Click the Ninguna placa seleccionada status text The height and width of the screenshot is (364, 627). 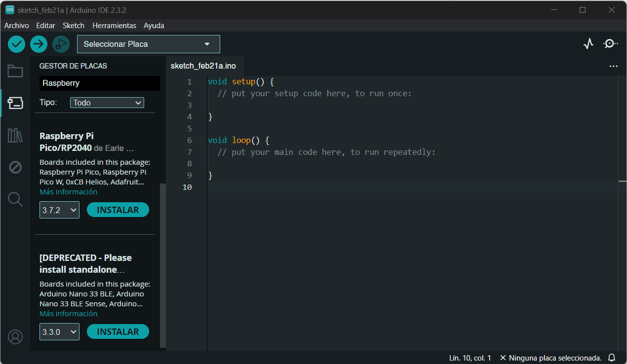click(x=550, y=358)
